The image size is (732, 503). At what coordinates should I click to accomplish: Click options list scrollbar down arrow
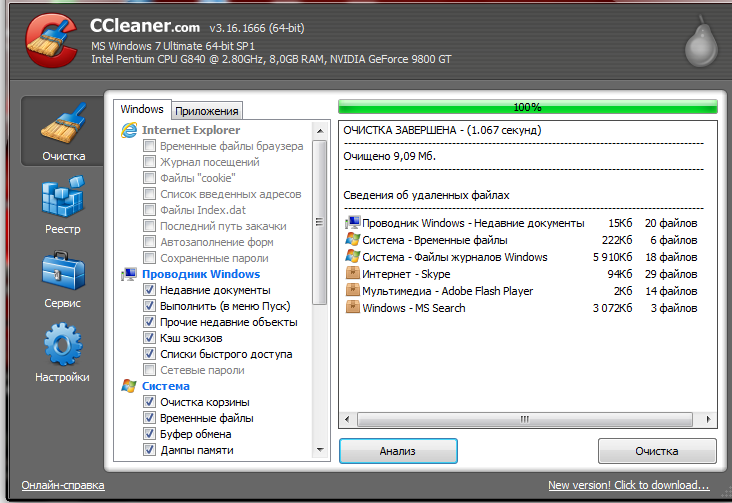320,450
